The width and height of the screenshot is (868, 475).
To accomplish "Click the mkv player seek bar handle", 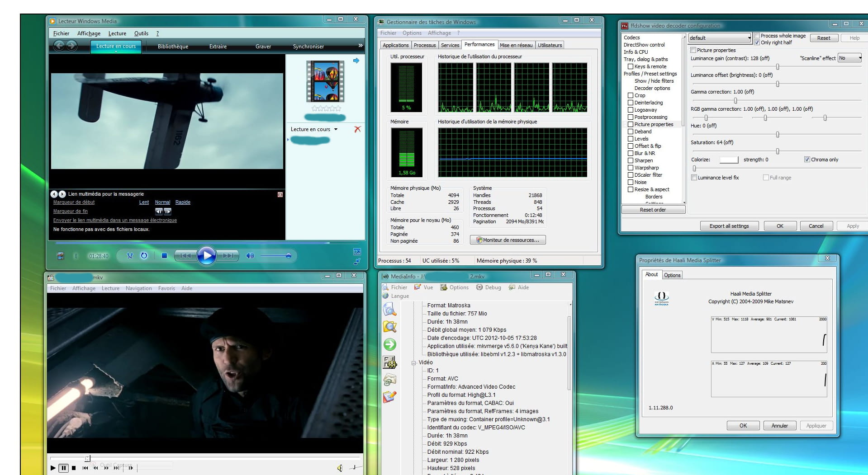I will (x=88, y=458).
